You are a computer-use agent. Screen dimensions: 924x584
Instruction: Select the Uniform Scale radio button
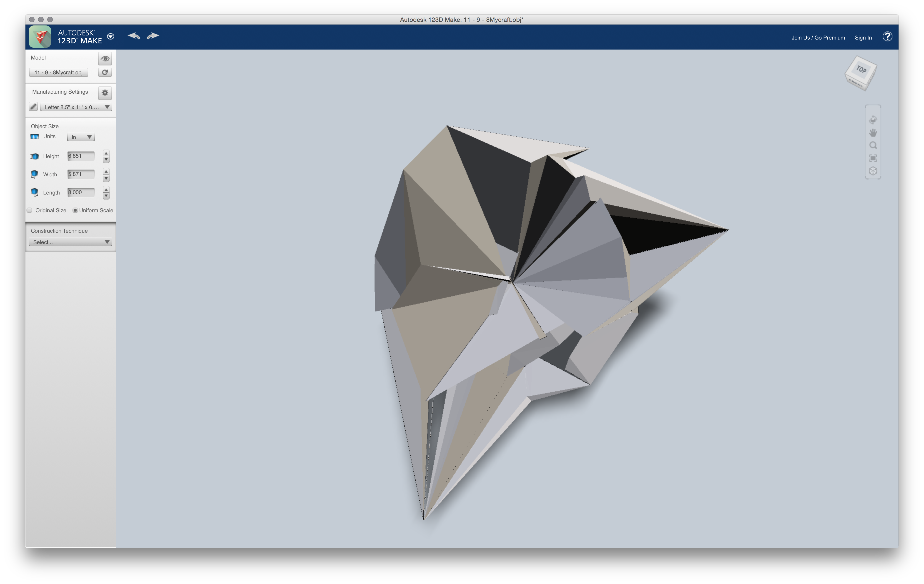pos(75,210)
